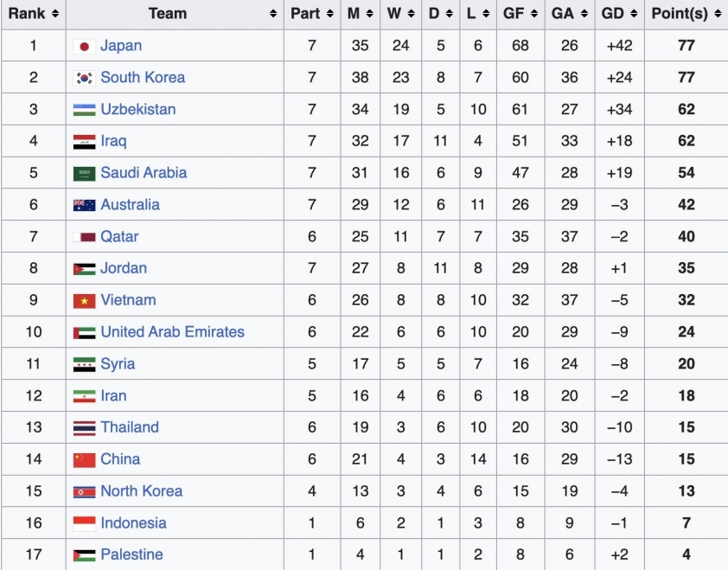Sort table by Rank column
The image size is (728, 570).
coord(33,13)
